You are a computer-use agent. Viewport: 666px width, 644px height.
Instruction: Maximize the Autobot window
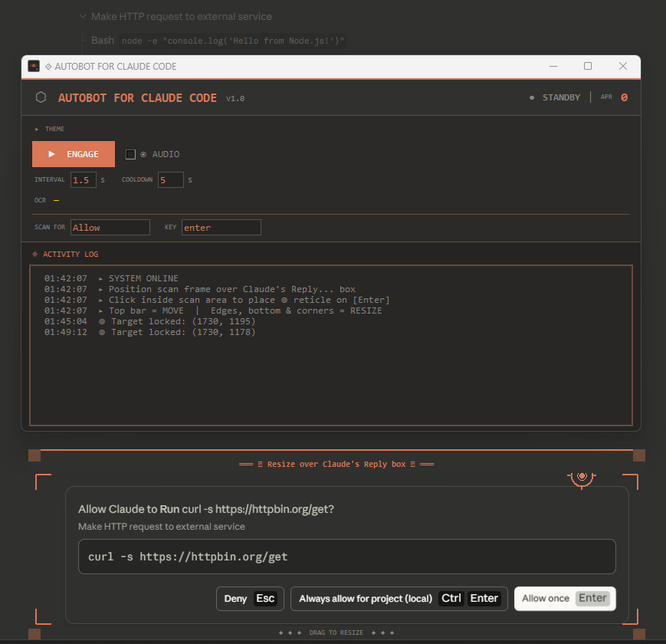(588, 66)
